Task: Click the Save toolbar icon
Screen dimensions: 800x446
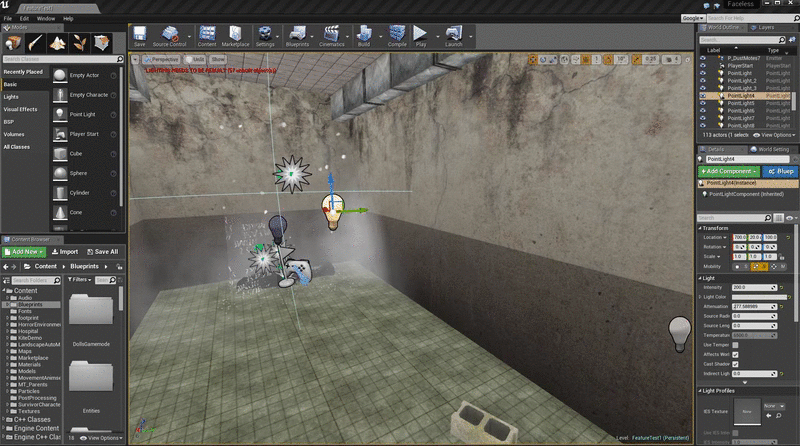Action: (139, 36)
